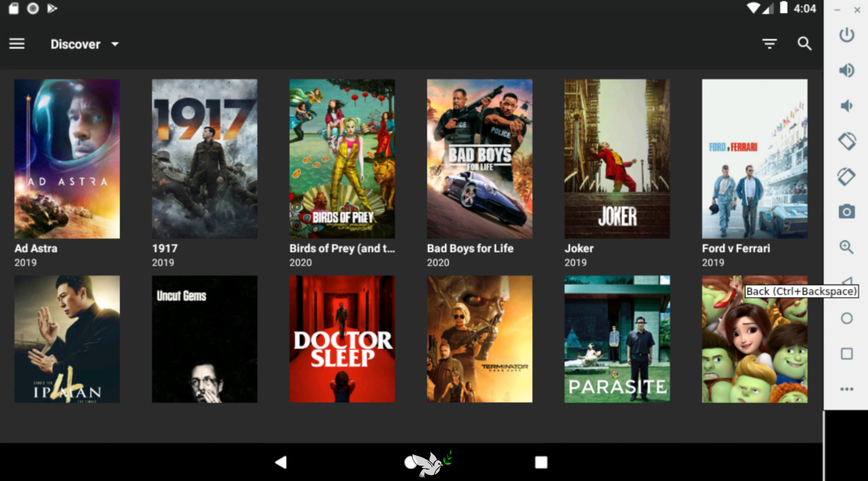Image resolution: width=868 pixels, height=481 pixels.
Task: Open the Parasite movie poster
Action: pyautogui.click(x=617, y=339)
